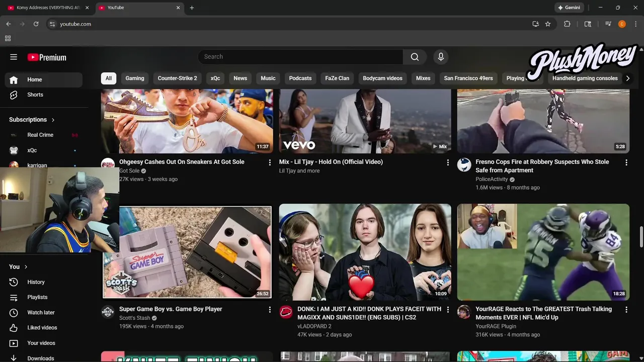The image size is (644, 362).
Task: Open Super Game Boy vs. Game Boy Player title
Action: [x=171, y=309]
